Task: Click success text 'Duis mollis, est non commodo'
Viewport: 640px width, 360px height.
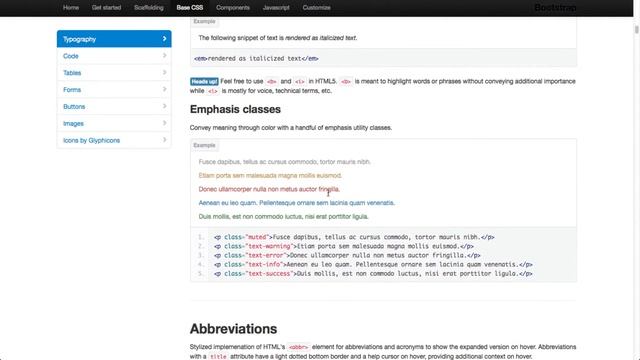Action: click(x=283, y=216)
